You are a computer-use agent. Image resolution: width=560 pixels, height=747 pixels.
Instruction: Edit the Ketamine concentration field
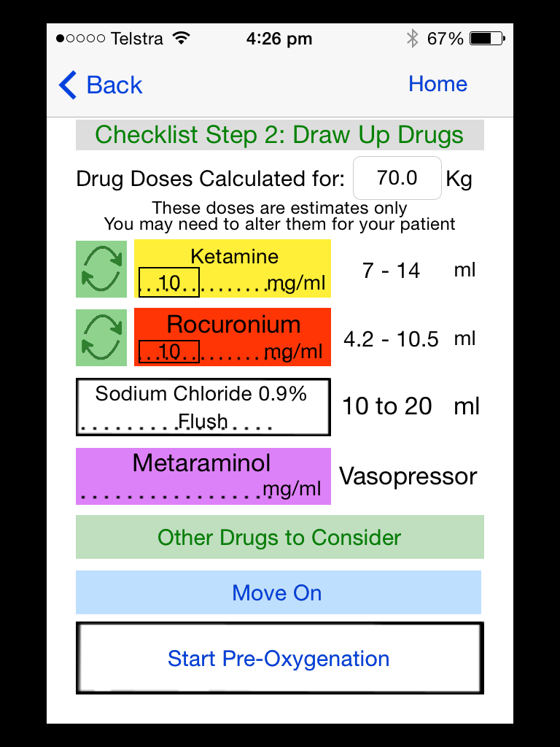[x=169, y=282]
